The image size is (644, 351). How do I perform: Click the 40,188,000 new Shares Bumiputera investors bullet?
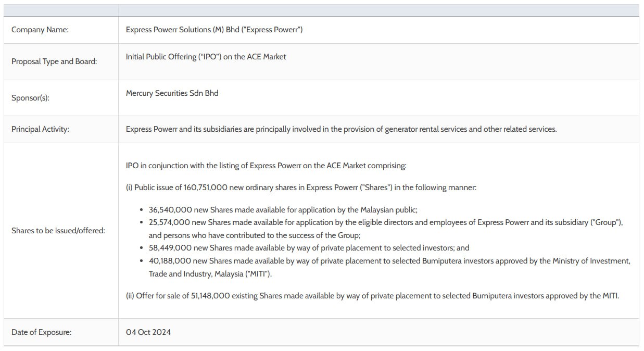pyautogui.click(x=389, y=261)
